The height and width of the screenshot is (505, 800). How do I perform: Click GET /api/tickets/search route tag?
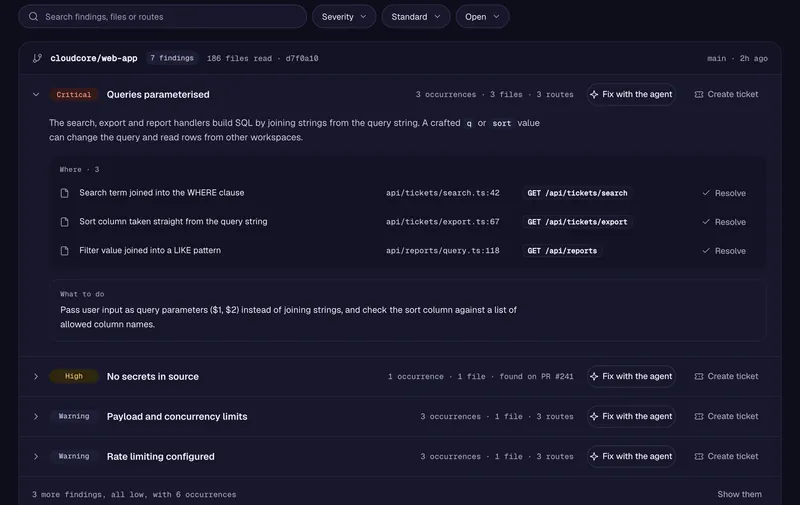pyautogui.click(x=577, y=193)
